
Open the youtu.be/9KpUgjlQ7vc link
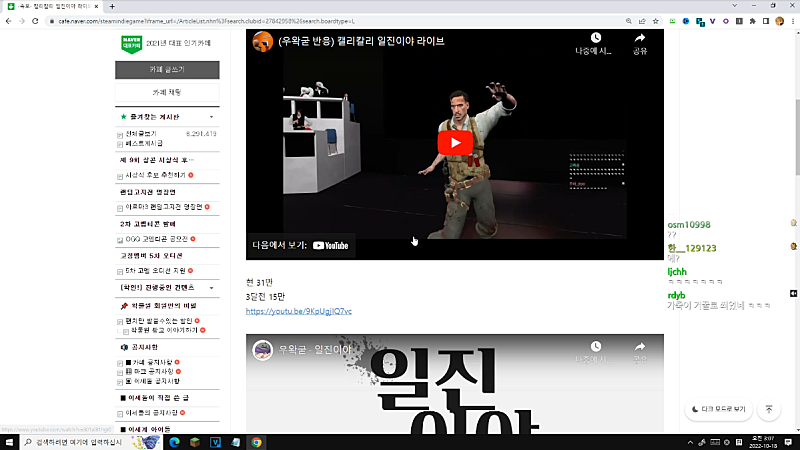coord(299,311)
